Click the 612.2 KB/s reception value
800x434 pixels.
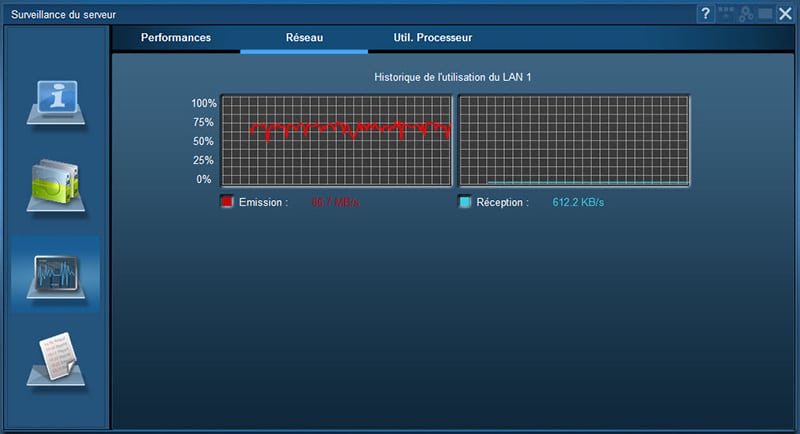tap(578, 202)
